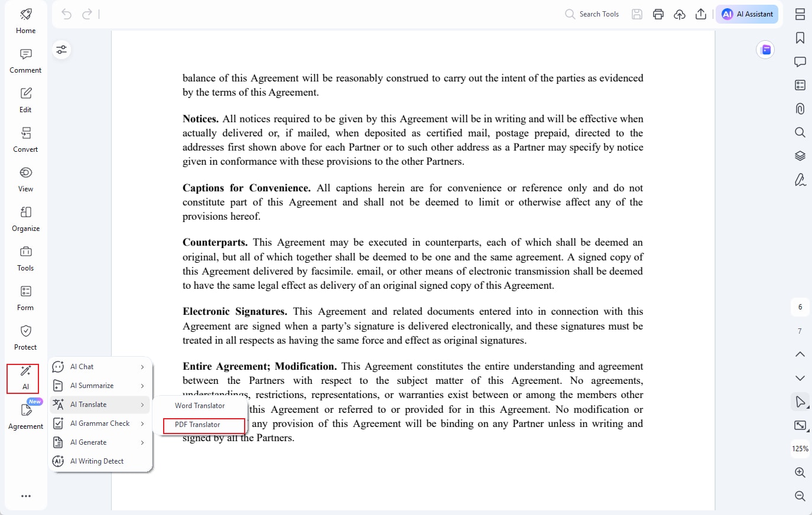Open the comments list panel

(800, 61)
